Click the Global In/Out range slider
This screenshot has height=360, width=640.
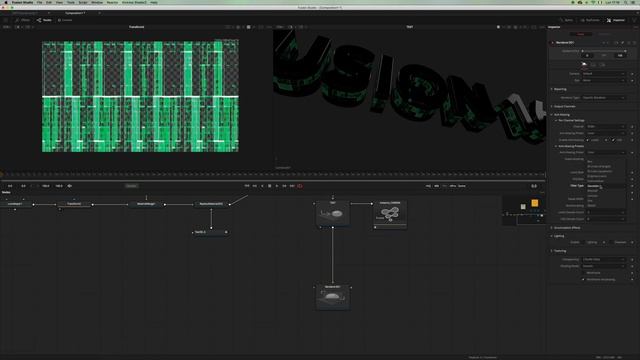point(604,51)
